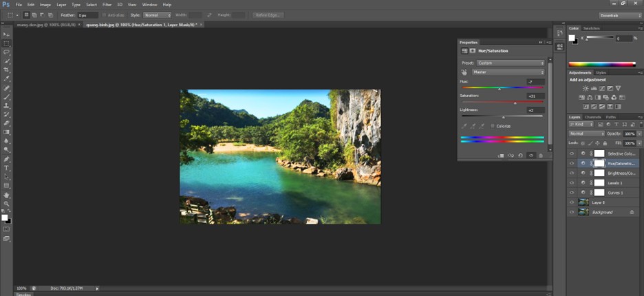Select the Hue/Saturation layer mask thumbnail
This screenshot has height=296, width=644.
tap(599, 163)
